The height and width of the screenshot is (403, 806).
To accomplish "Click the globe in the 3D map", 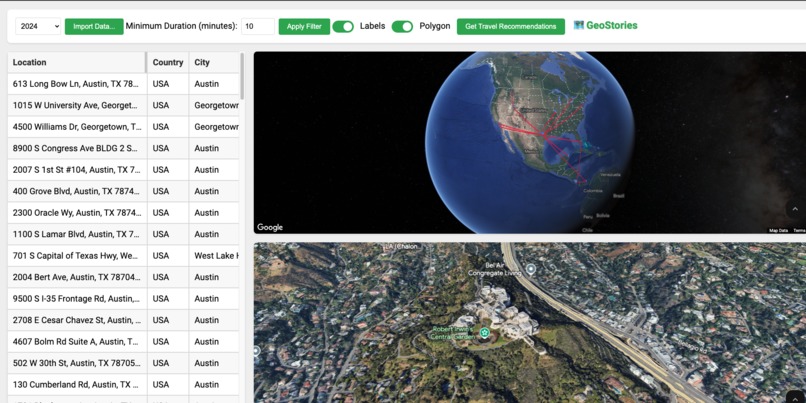I will [x=529, y=141].
